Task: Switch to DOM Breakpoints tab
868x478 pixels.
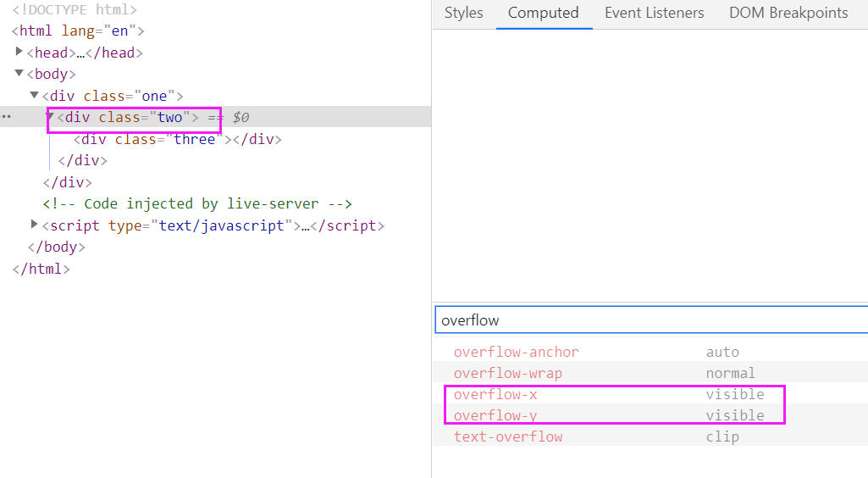Action: click(x=788, y=14)
